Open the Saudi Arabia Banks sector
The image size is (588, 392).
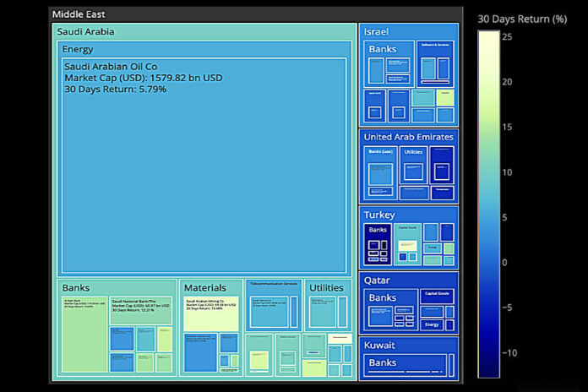coord(76,288)
